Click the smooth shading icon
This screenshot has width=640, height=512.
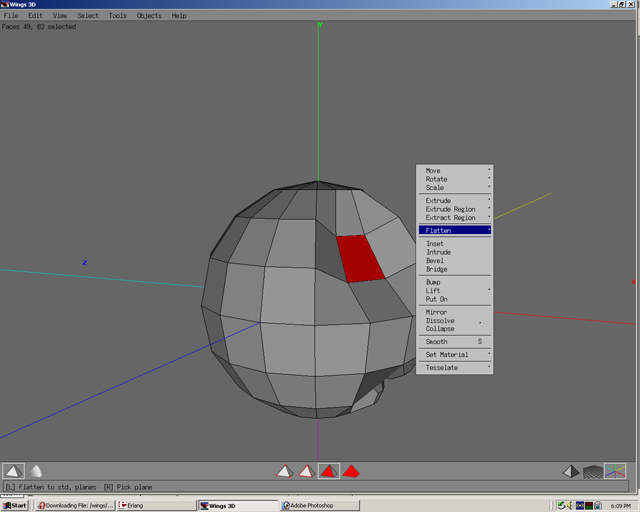click(x=36, y=471)
